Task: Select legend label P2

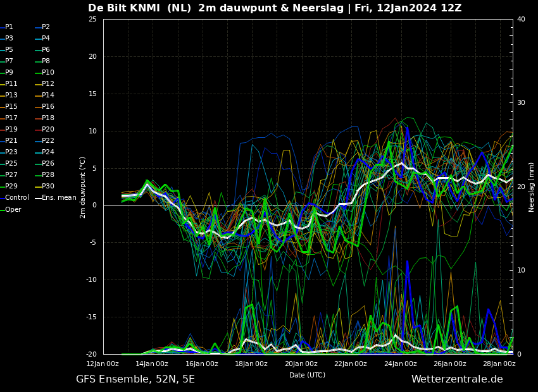Action: point(43,27)
